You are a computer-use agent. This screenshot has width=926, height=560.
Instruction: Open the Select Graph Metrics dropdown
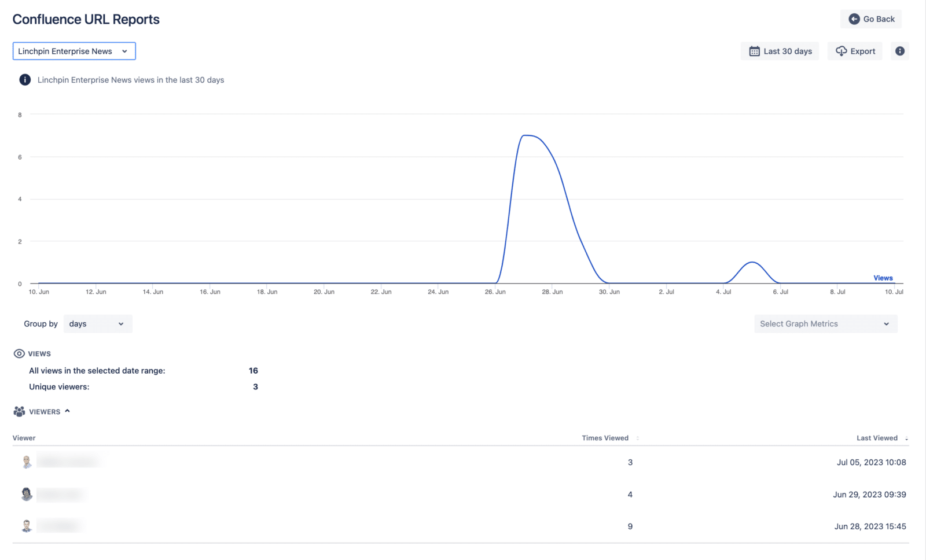pyautogui.click(x=825, y=323)
